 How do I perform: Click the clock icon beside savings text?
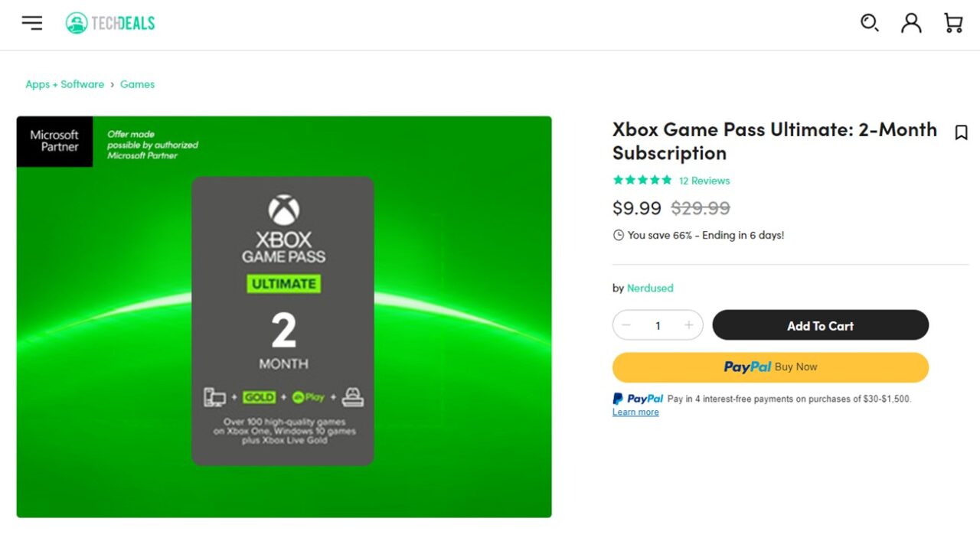tap(619, 236)
